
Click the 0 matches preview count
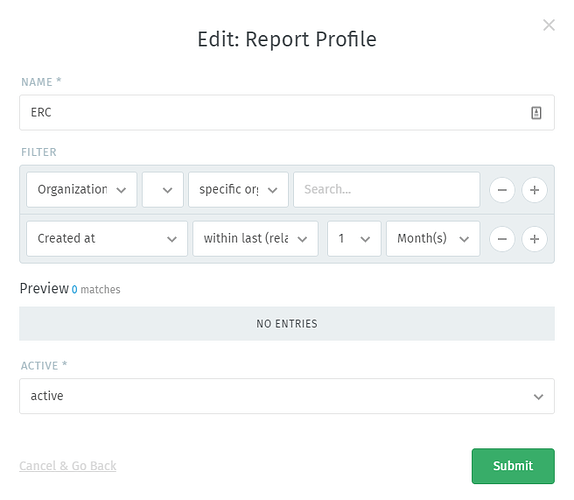(96, 290)
